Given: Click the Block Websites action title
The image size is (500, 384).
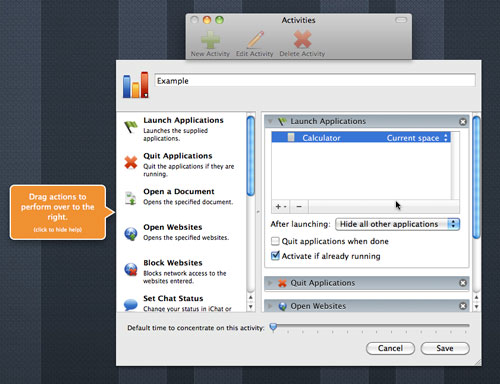Looking at the screenshot, I should pos(173,263).
